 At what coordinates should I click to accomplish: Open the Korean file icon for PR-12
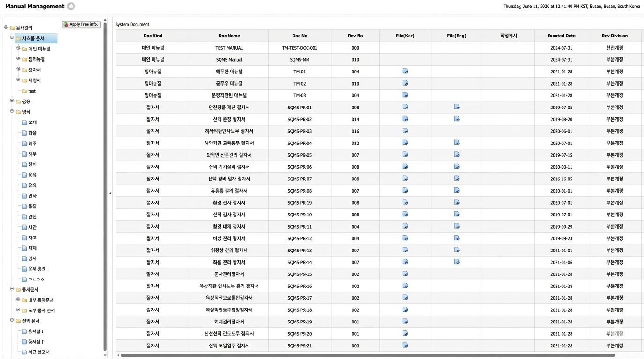(x=405, y=238)
